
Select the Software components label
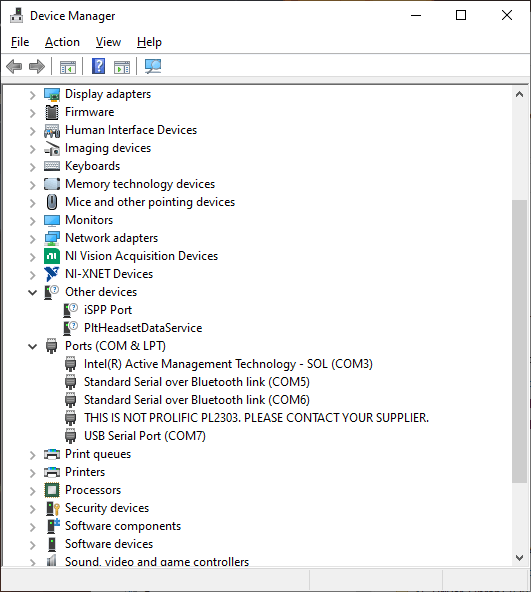point(123,526)
